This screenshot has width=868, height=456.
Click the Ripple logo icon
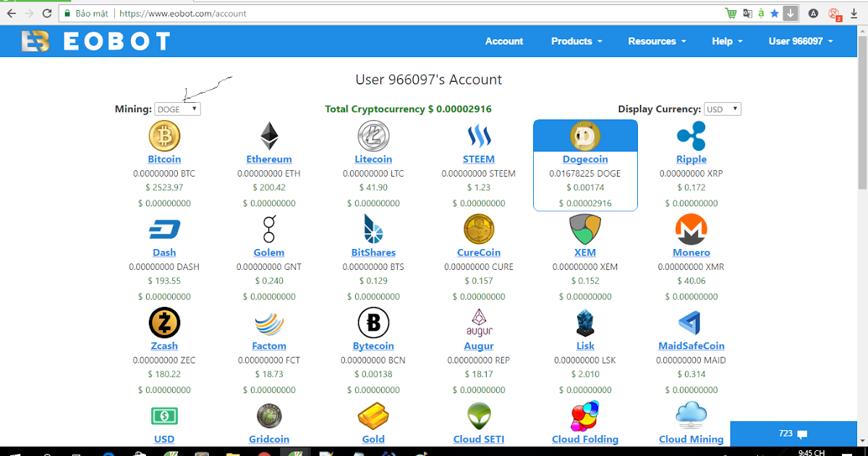[691, 136]
